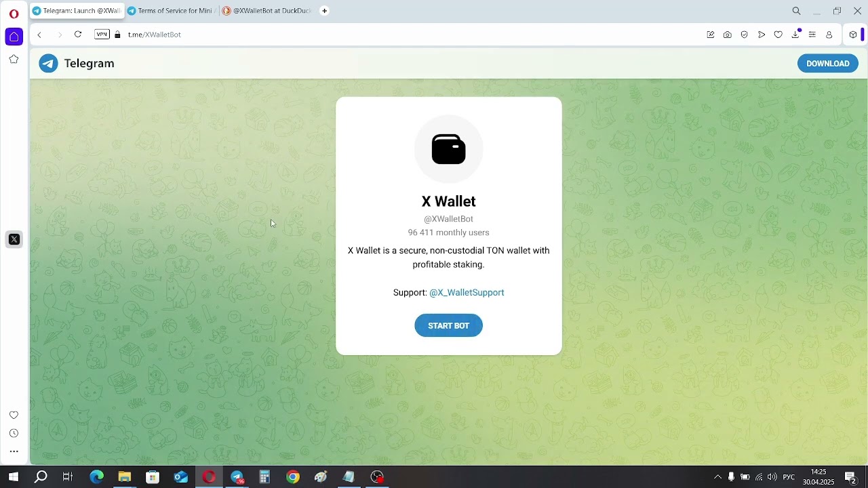This screenshot has height=488, width=868.
Task: Open Task View on taskbar
Action: [x=68, y=477]
